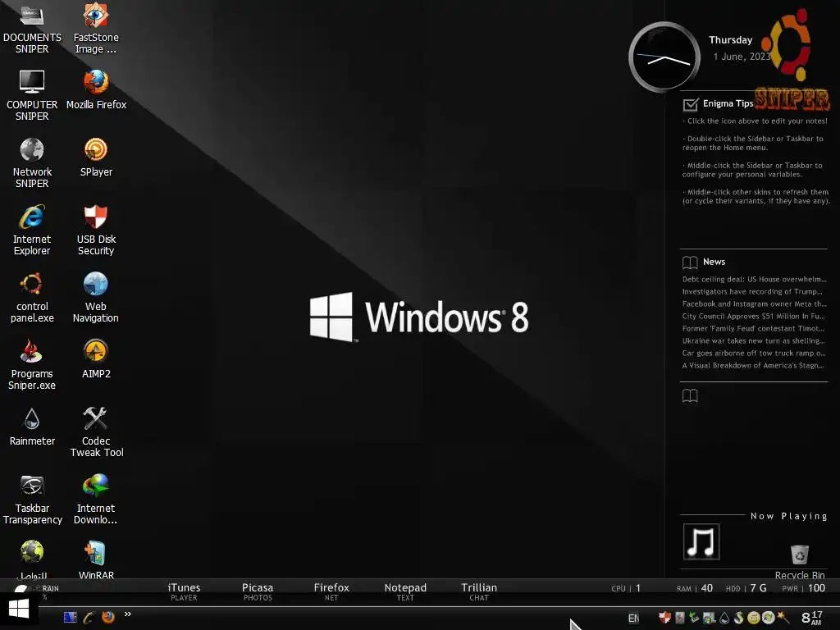The height and width of the screenshot is (630, 840).
Task: Click the RAM 40 meter
Action: 695,588
